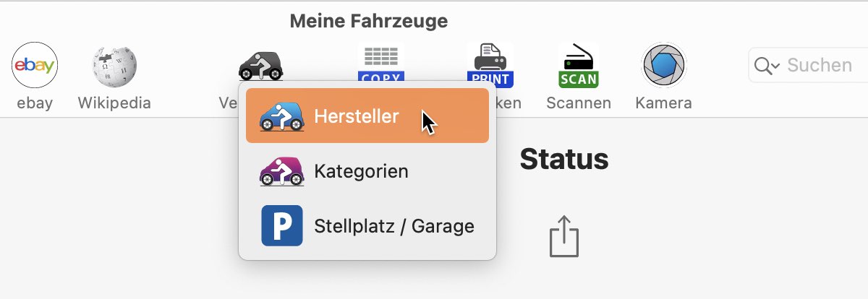Open the ebay toolbar icon
Screen dimensions: 868x299
point(35,65)
